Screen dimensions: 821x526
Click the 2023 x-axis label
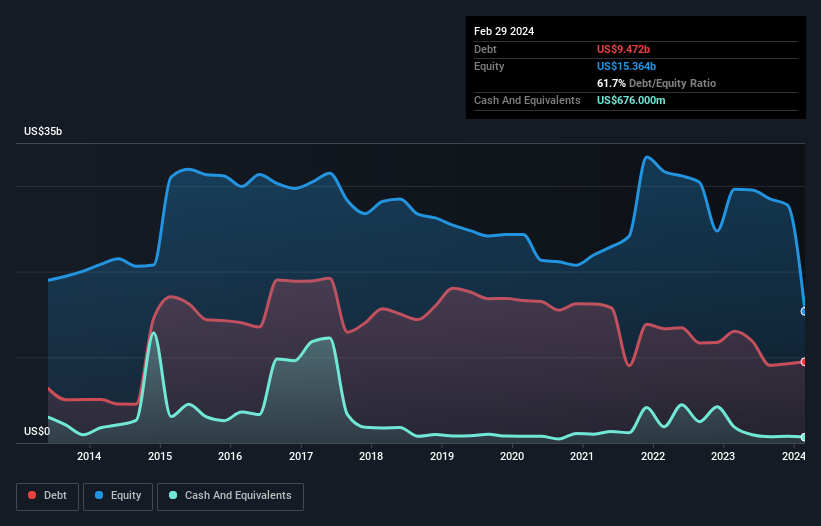click(723, 456)
